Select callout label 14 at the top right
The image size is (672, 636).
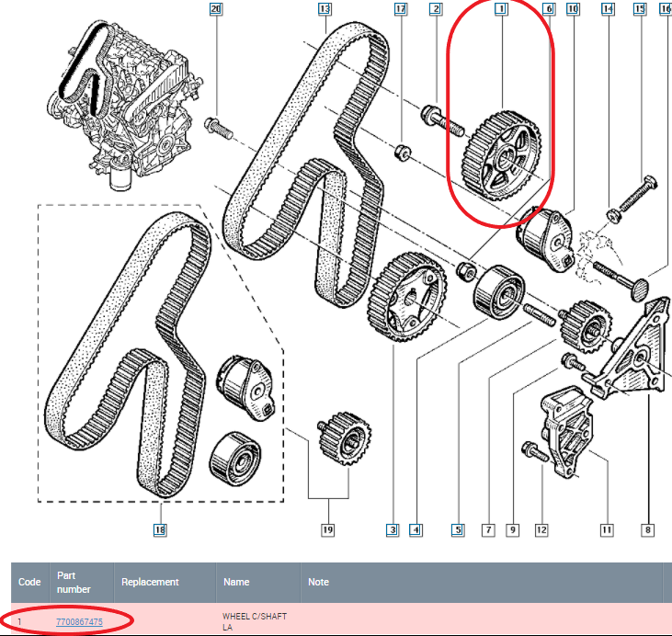[607, 9]
